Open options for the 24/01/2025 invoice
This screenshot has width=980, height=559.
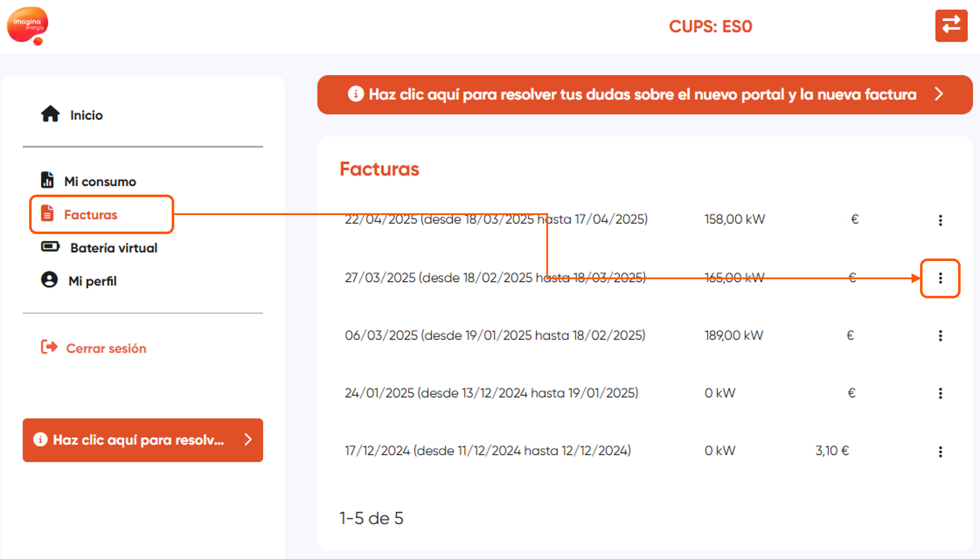point(940,393)
